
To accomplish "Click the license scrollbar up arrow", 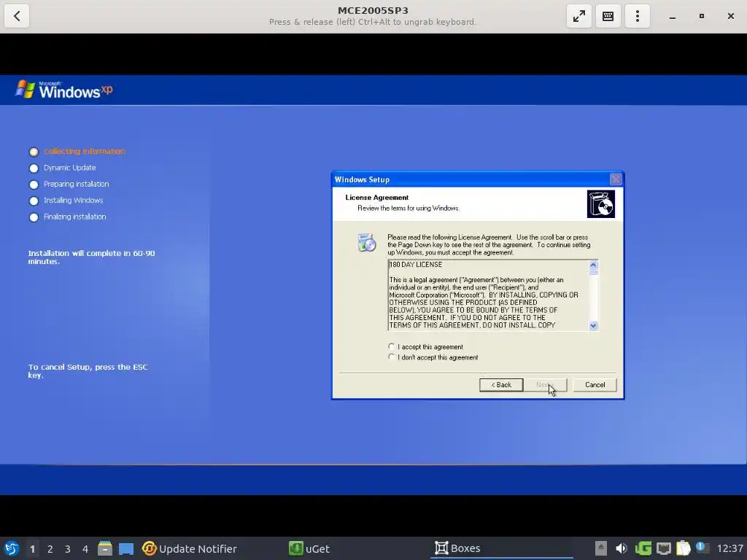I will coord(593,265).
